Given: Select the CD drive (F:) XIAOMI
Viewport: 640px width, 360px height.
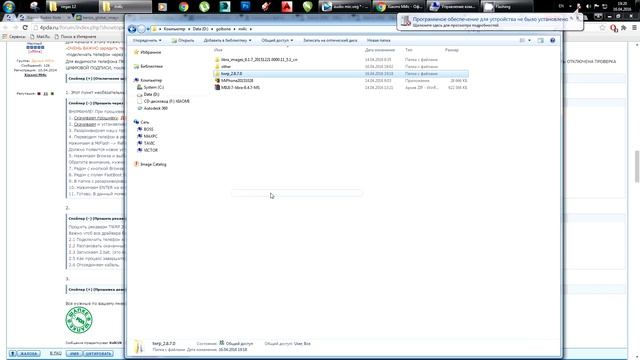Looking at the screenshot, I should pos(166,101).
